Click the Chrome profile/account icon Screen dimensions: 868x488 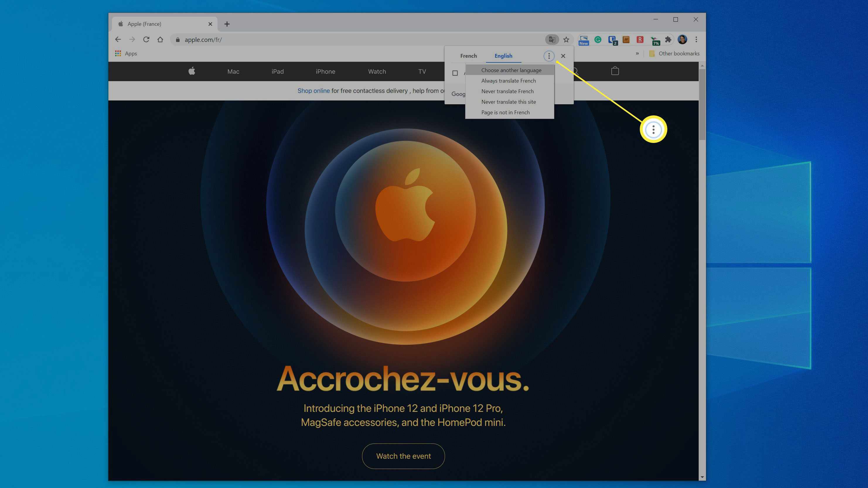683,39
